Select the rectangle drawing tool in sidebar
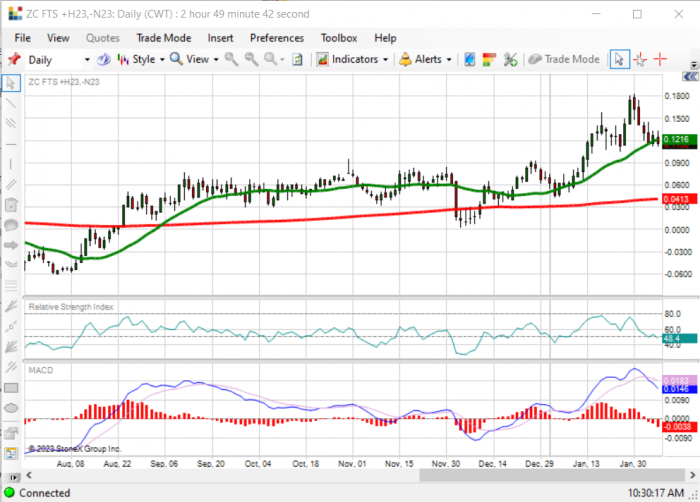The image size is (700, 502). (11, 388)
